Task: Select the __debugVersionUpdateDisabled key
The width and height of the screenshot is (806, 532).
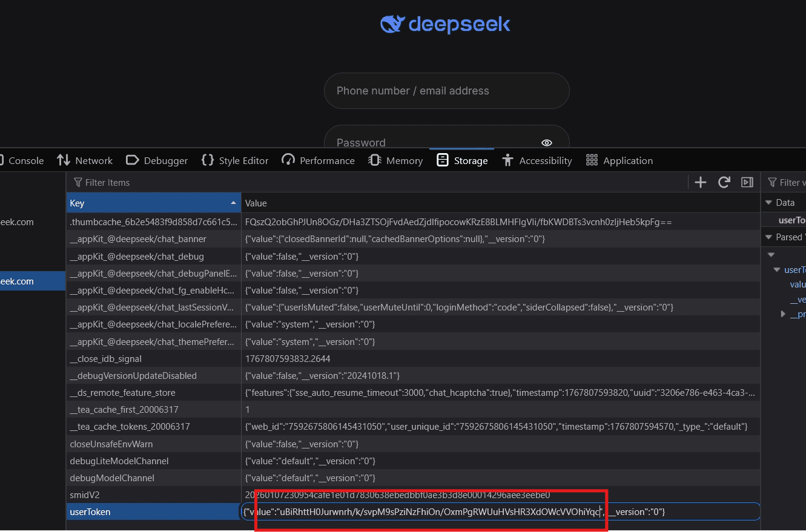Action: pyautogui.click(x=154, y=376)
